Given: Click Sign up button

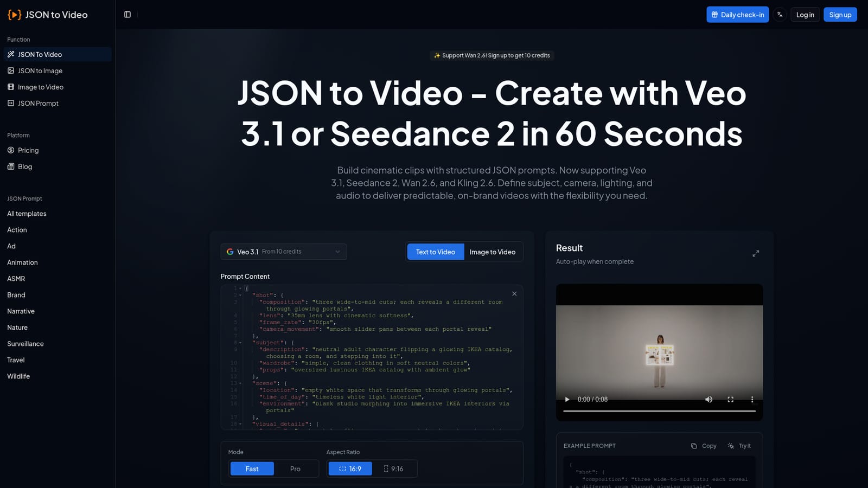Looking at the screenshot, I should tap(840, 15).
